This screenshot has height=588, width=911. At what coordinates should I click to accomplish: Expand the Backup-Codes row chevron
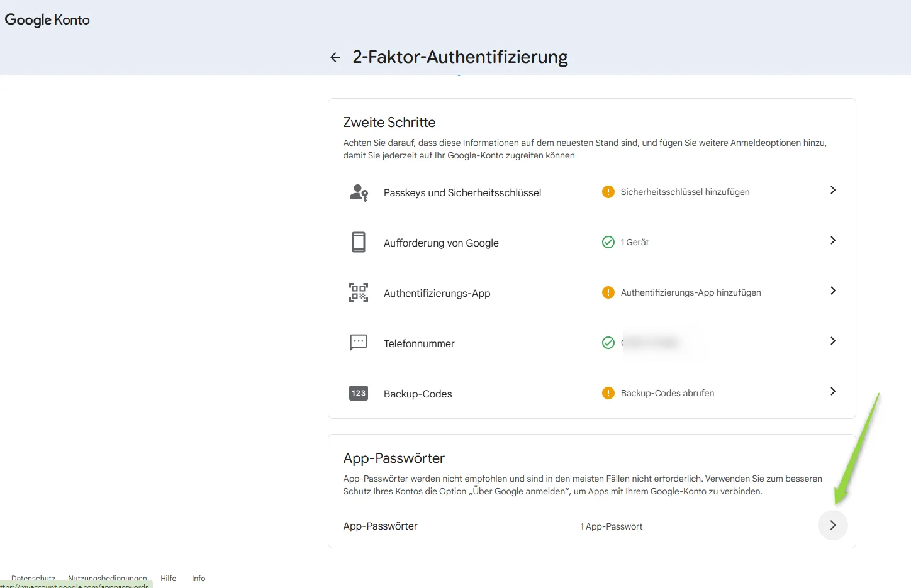833,391
